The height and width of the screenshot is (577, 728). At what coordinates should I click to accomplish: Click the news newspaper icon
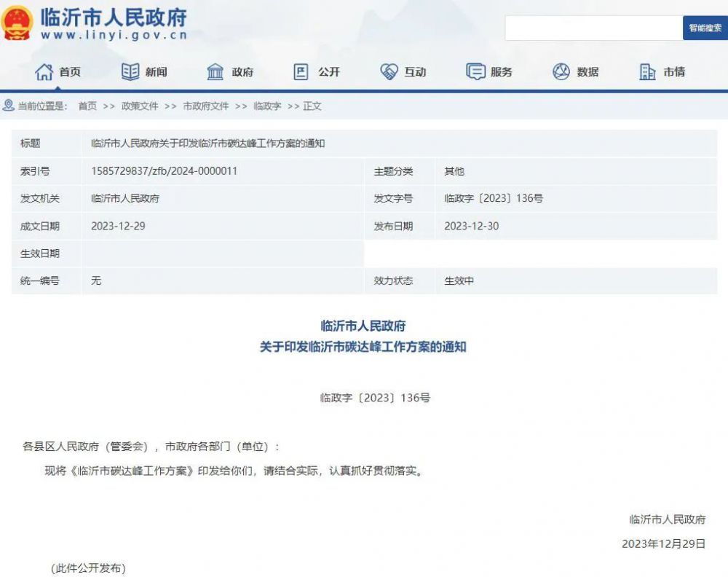click(130, 71)
